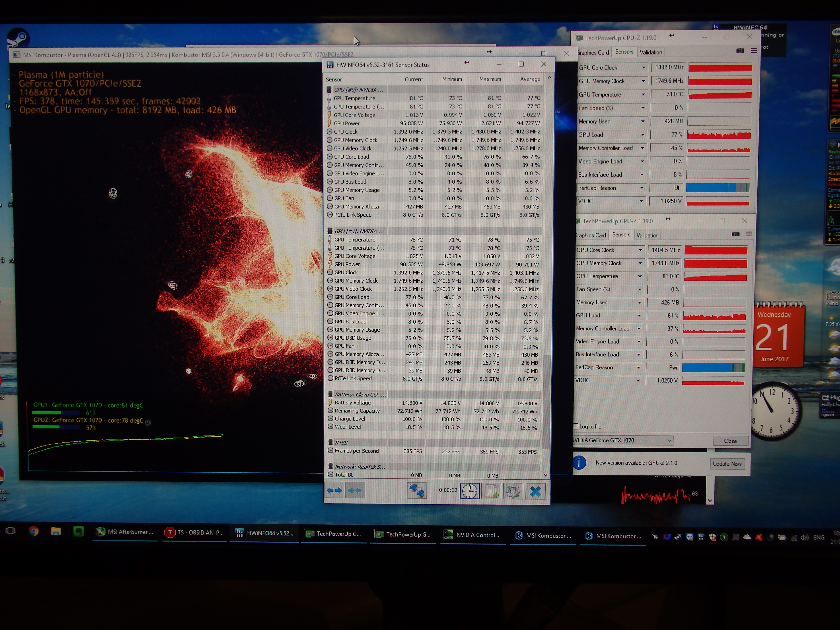Switch to TS - OBSIDIAN taskbar button
The height and width of the screenshot is (630, 840).
click(x=195, y=532)
